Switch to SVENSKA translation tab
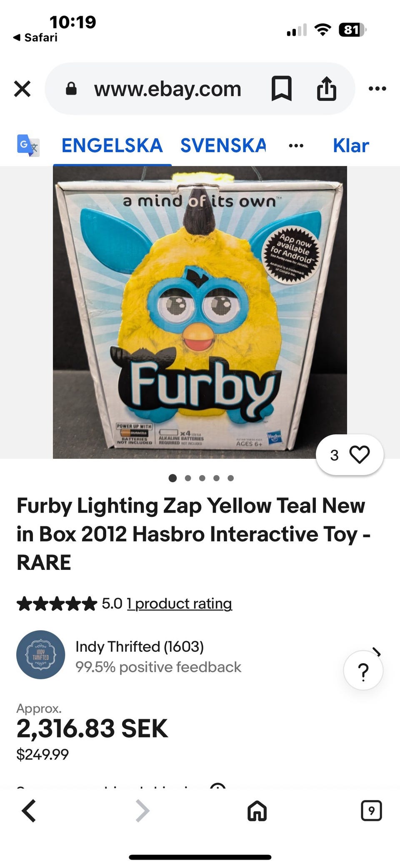This screenshot has height=868, width=400. pyautogui.click(x=223, y=146)
